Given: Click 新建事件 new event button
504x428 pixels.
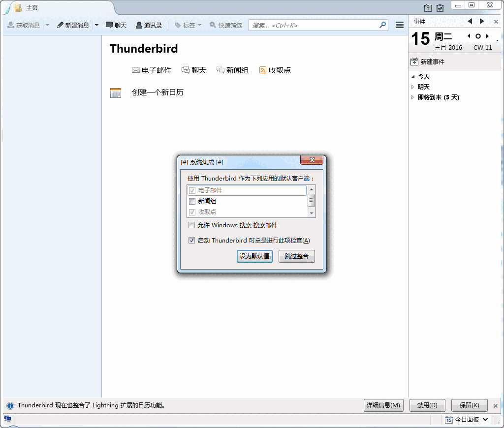Looking at the screenshot, I should coord(428,61).
